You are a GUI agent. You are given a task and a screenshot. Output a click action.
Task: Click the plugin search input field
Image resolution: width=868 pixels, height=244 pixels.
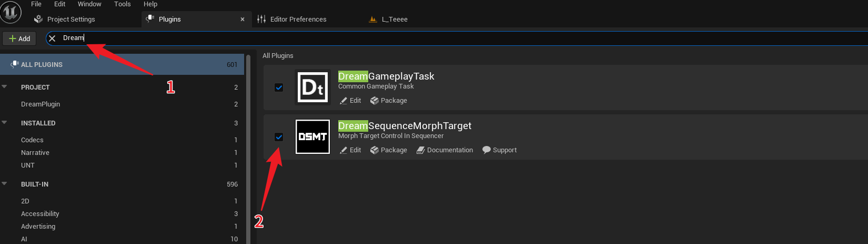(x=457, y=38)
